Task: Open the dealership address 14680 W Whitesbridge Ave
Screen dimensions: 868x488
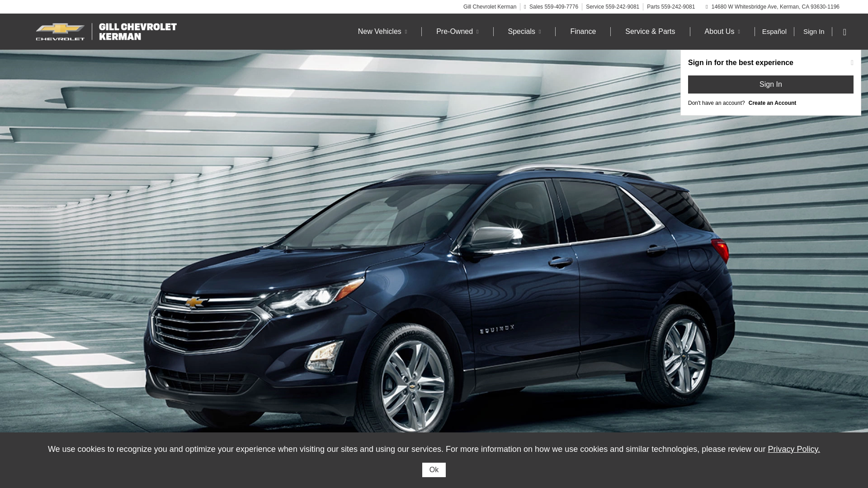Action: (775, 7)
